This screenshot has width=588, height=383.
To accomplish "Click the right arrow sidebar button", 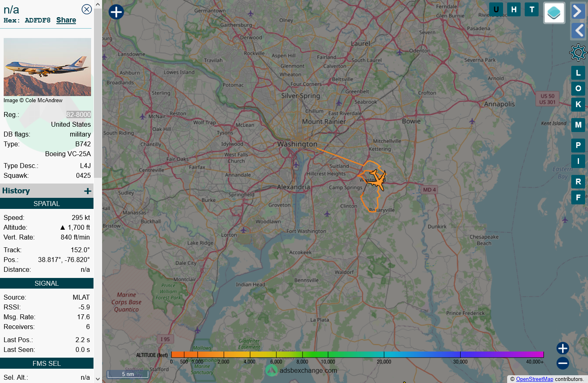I will [577, 11].
